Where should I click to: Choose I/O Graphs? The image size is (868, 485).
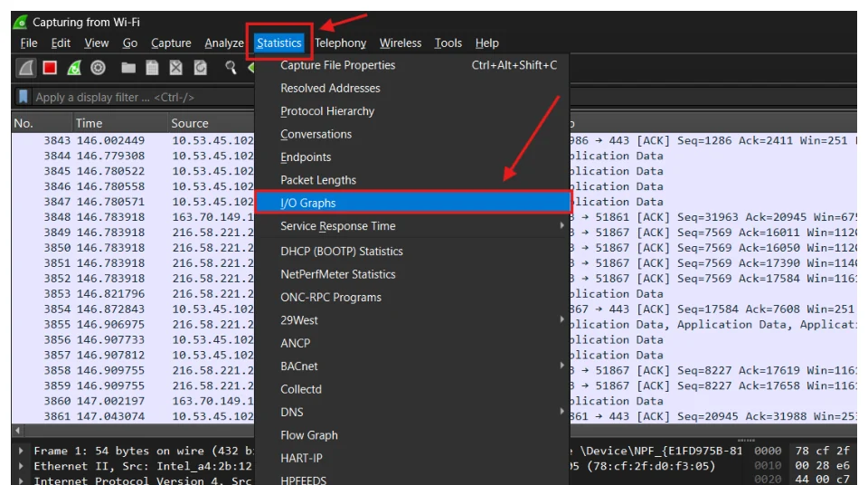[x=412, y=203]
